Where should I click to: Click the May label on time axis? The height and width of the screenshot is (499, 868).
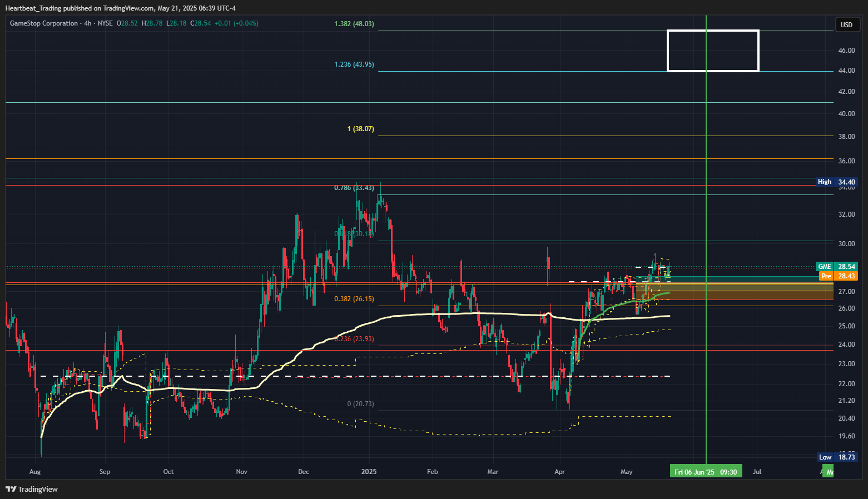pos(627,472)
